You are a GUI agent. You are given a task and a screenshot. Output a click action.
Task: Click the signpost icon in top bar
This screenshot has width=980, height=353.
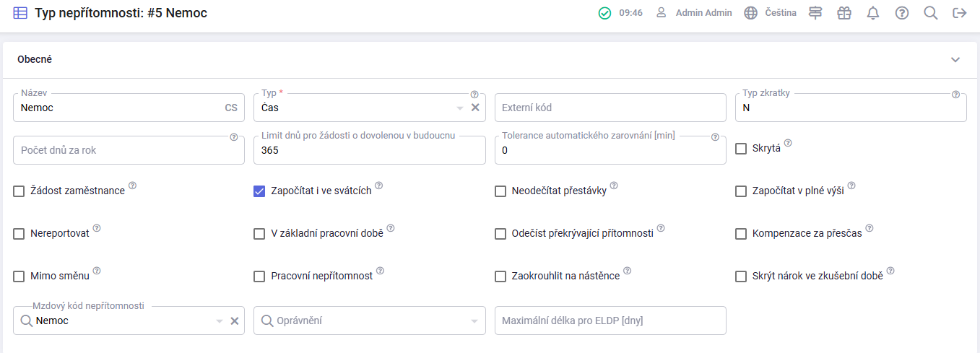click(x=815, y=13)
